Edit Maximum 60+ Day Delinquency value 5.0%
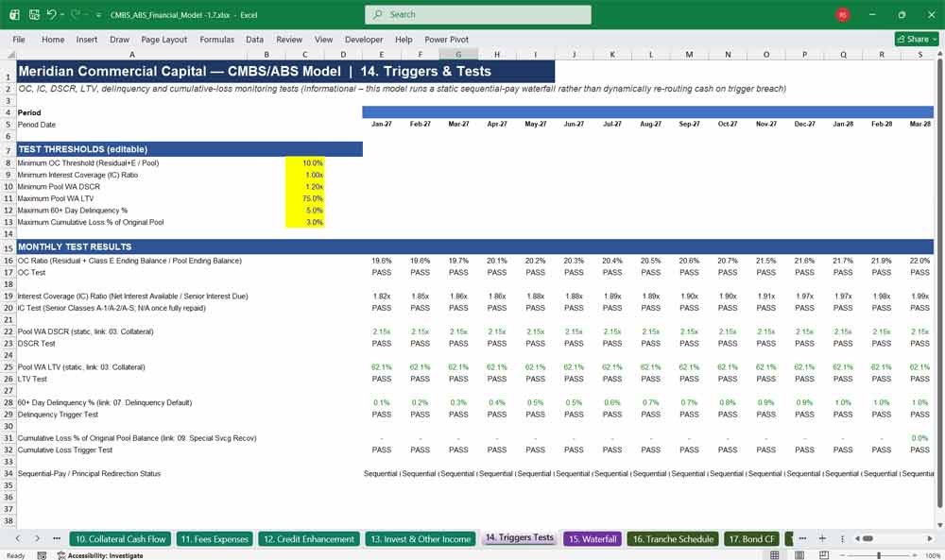The height and width of the screenshot is (560, 945). point(305,211)
